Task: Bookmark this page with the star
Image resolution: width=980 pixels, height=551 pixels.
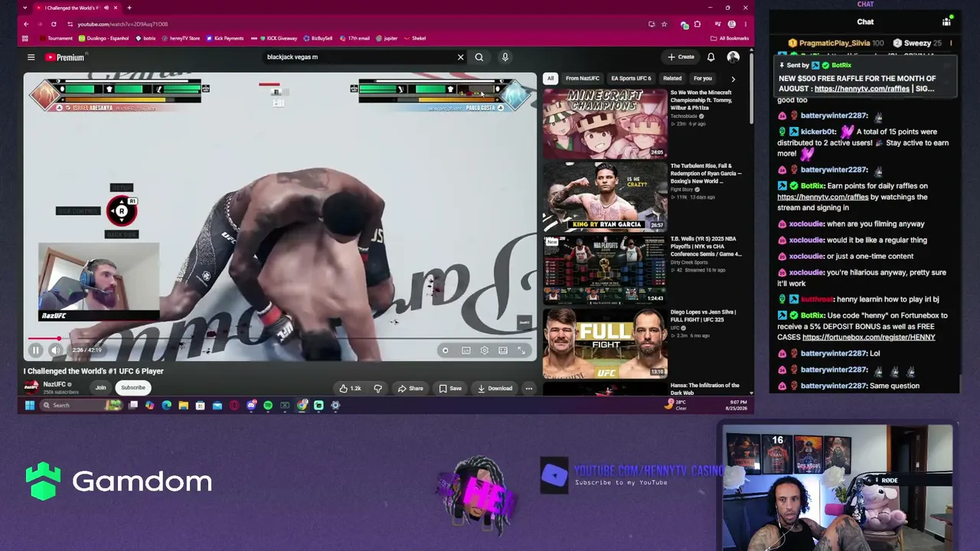Action: tap(664, 24)
